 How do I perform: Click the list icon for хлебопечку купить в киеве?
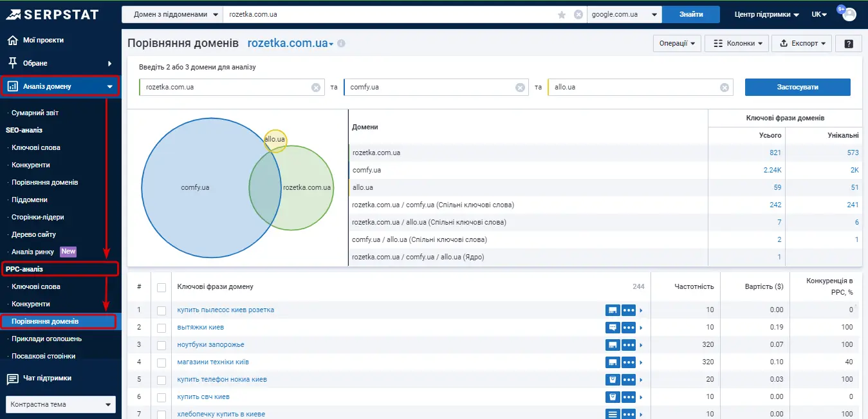pyautogui.click(x=613, y=414)
